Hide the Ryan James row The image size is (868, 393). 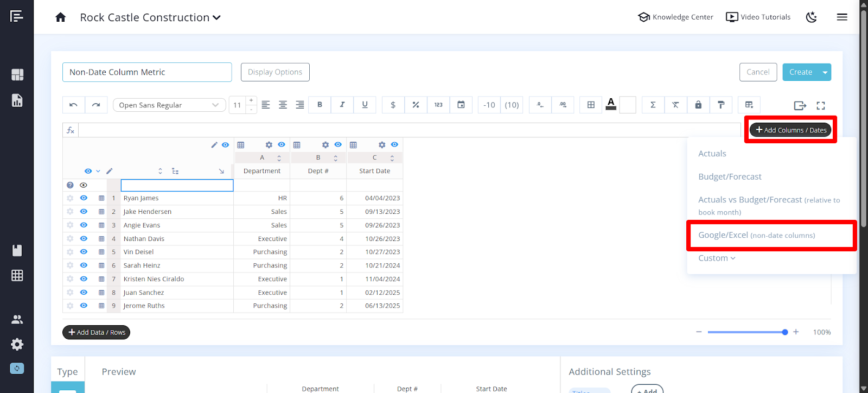click(84, 198)
